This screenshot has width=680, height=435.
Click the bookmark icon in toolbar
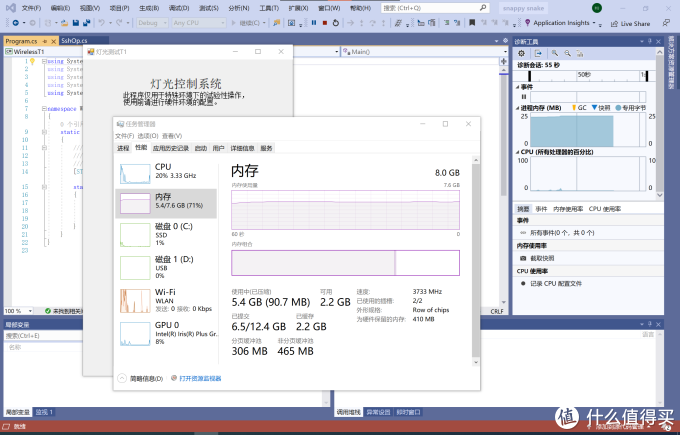pyautogui.click(x=472, y=23)
